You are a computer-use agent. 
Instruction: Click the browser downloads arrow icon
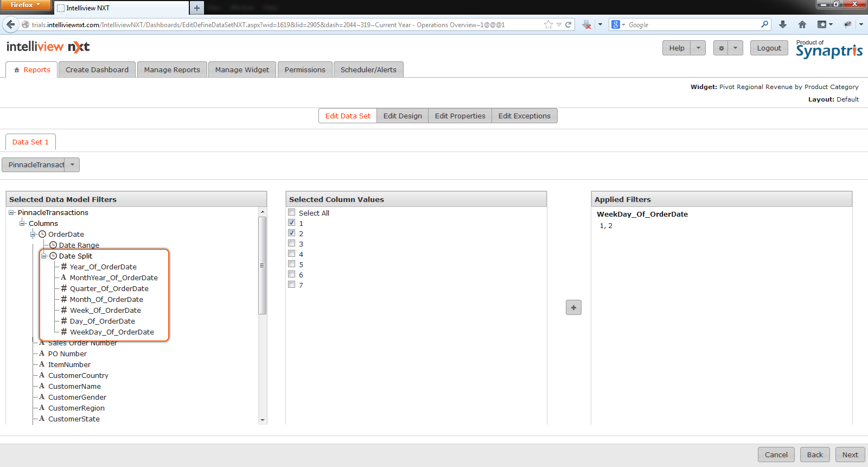pos(782,24)
